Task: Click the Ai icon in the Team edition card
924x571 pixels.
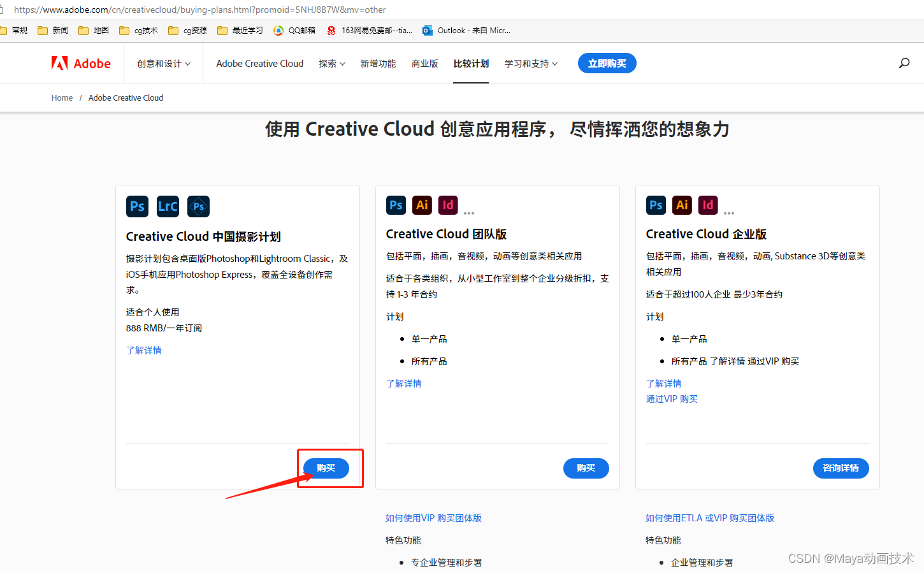Action: coord(422,205)
